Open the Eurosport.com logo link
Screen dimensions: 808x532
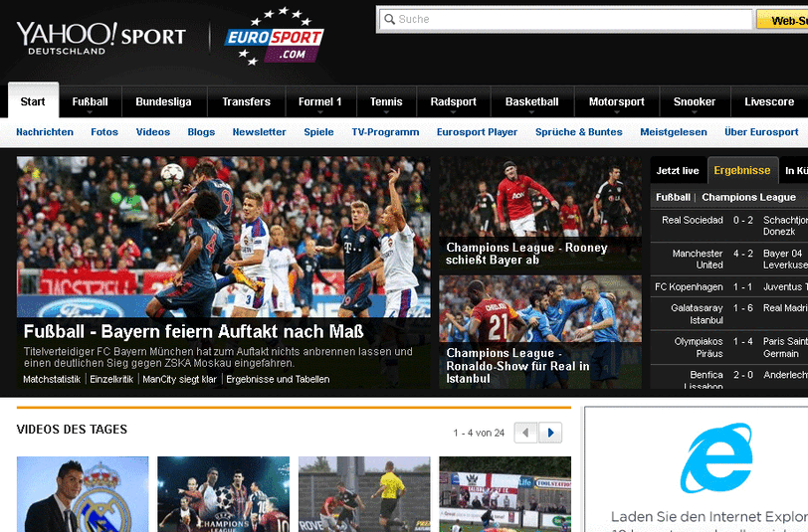pos(274,37)
